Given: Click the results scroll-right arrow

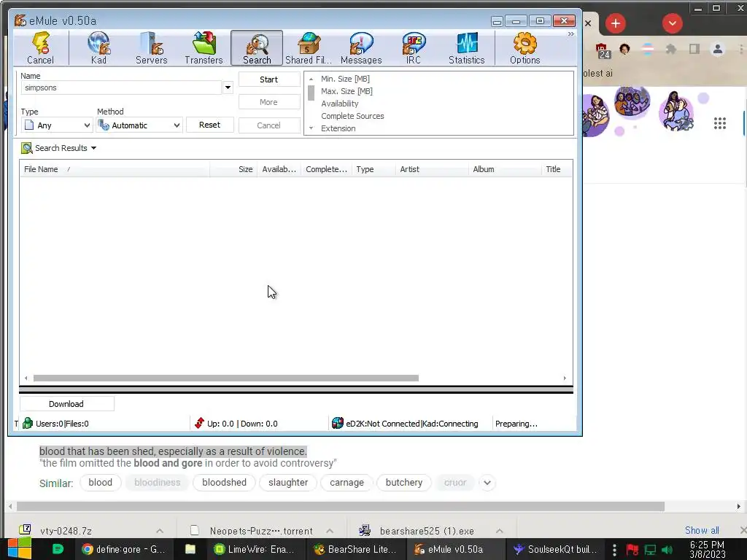Looking at the screenshot, I should click(x=565, y=378).
